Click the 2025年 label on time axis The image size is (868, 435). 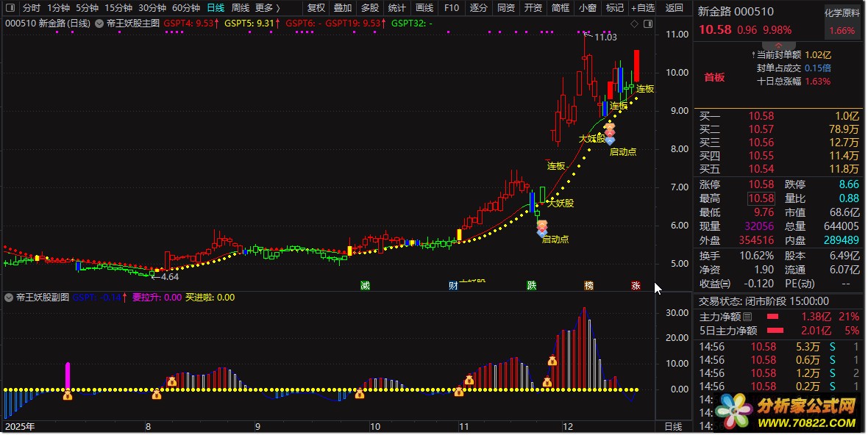pos(20,426)
